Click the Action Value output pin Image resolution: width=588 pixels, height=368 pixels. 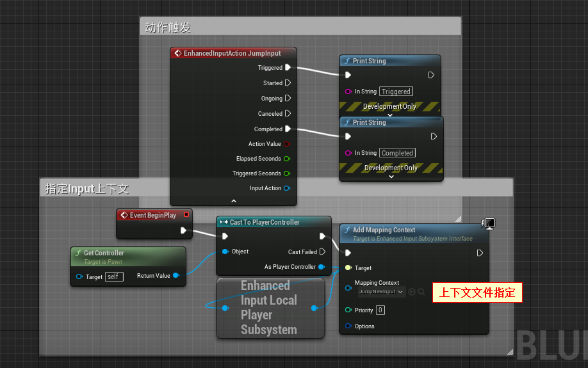[x=287, y=144]
